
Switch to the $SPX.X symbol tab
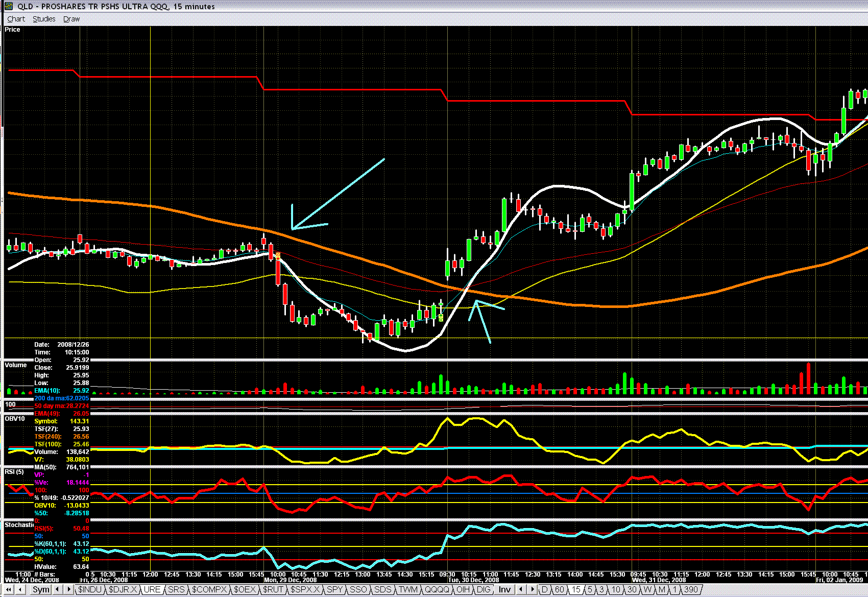click(x=305, y=589)
